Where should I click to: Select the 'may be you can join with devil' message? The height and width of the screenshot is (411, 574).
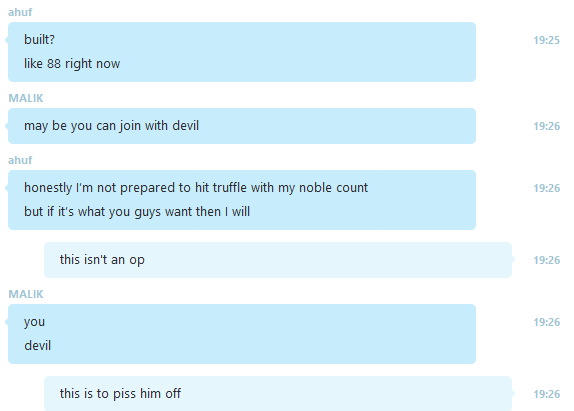242,126
